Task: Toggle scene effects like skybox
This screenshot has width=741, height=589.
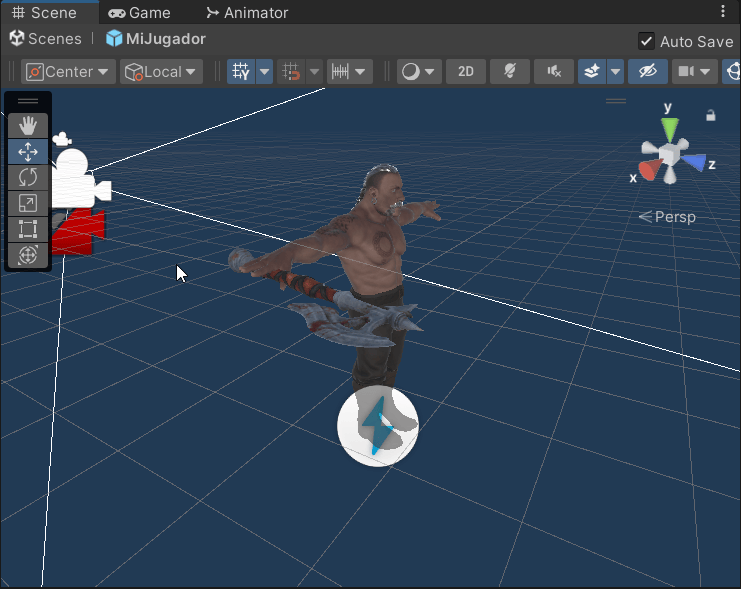Action: tap(592, 72)
